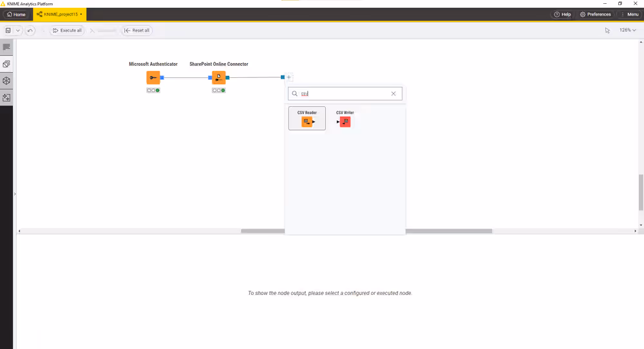Open the 126% zoom level dropdown

pyautogui.click(x=627, y=30)
